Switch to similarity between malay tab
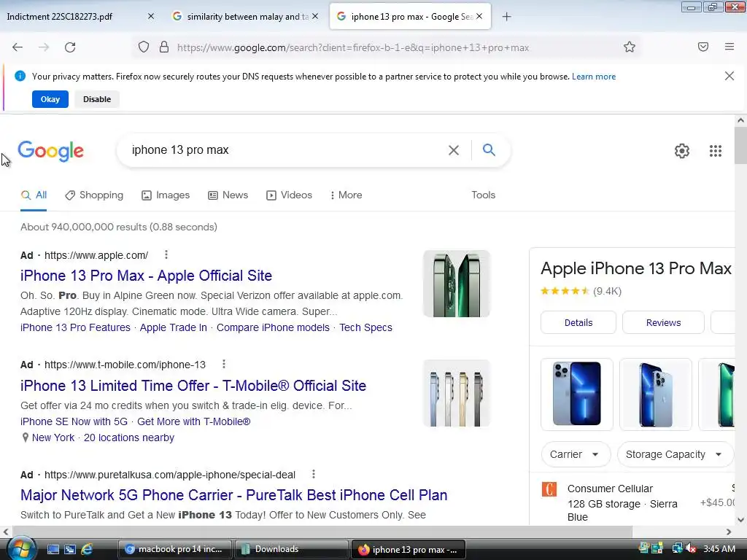The height and width of the screenshot is (560, 747). pyautogui.click(x=244, y=17)
